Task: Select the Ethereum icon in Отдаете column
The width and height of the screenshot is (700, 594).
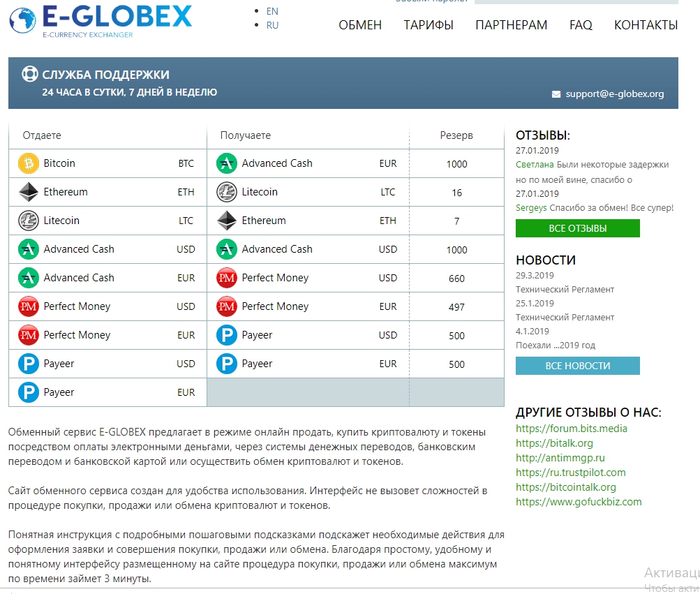Action: point(28,192)
